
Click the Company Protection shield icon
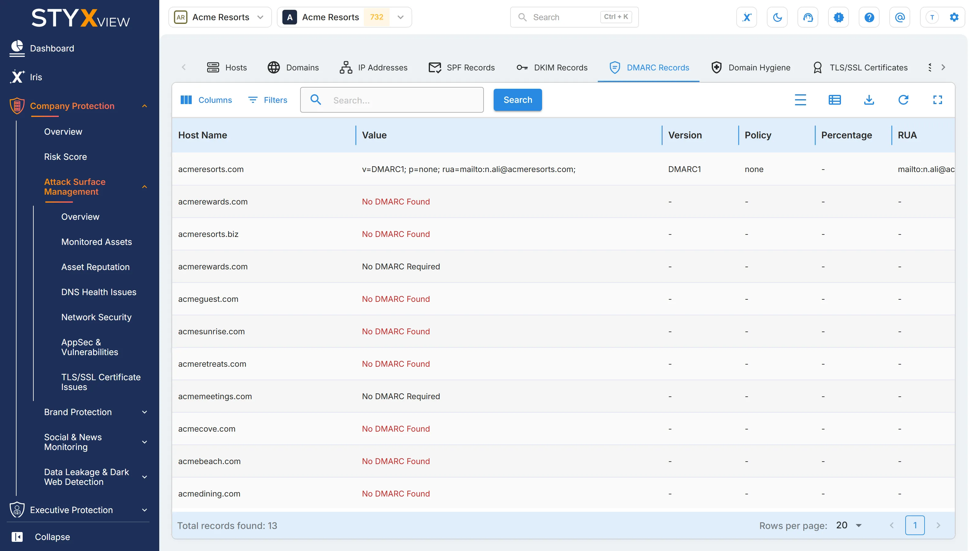click(17, 106)
